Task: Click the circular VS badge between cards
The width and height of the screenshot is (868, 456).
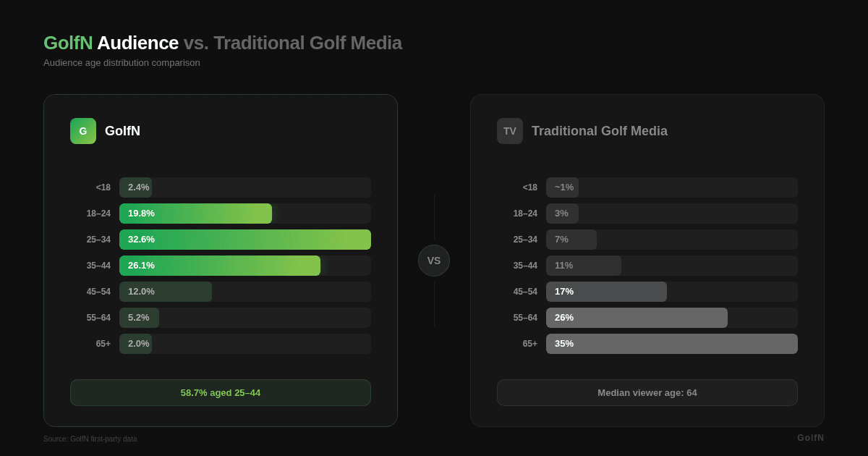Action: point(434,261)
